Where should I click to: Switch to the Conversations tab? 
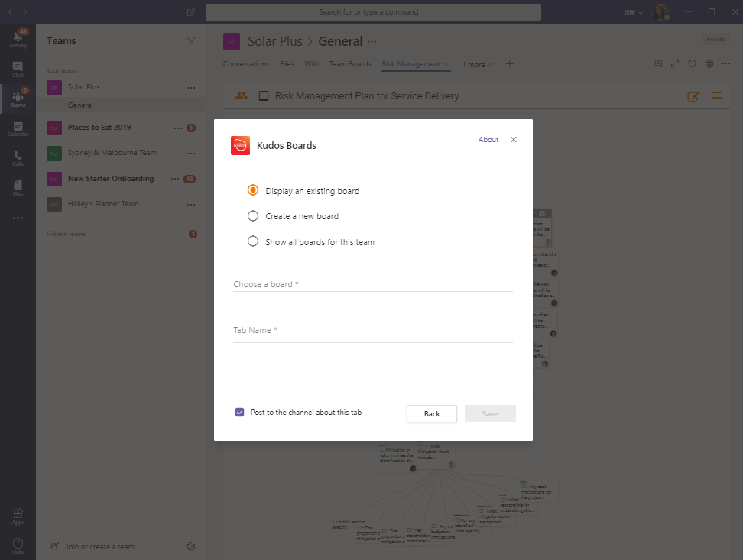point(246,64)
